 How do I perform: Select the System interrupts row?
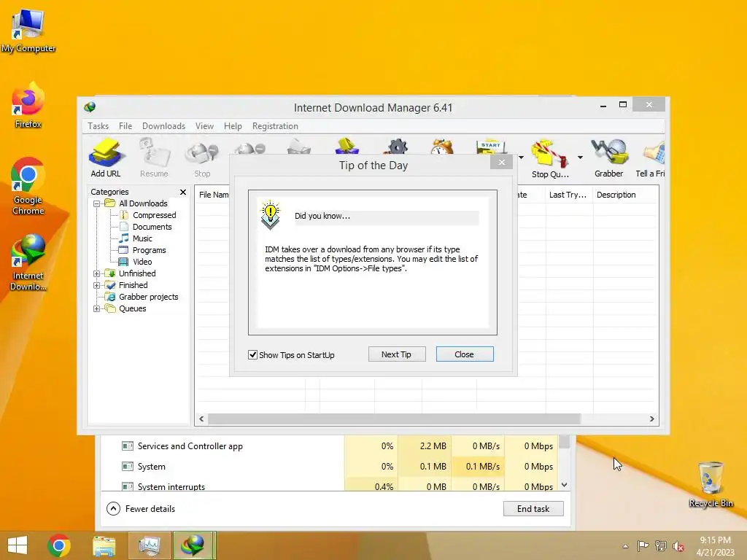329,485
